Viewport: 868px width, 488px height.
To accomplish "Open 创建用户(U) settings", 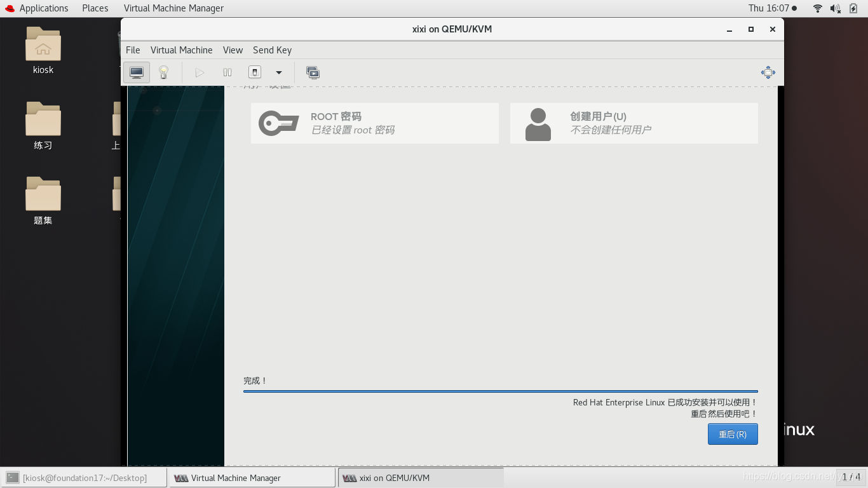I will (634, 123).
